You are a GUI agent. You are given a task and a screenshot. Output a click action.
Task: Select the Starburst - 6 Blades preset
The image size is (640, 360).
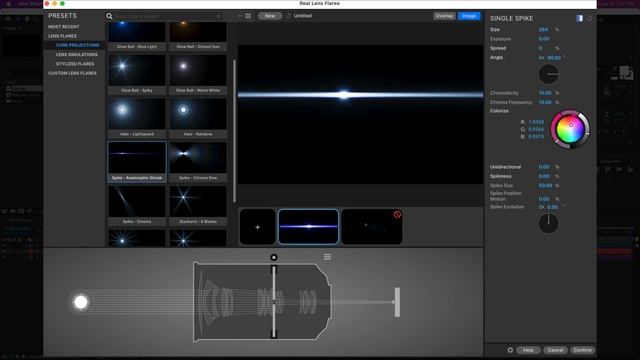198,205
